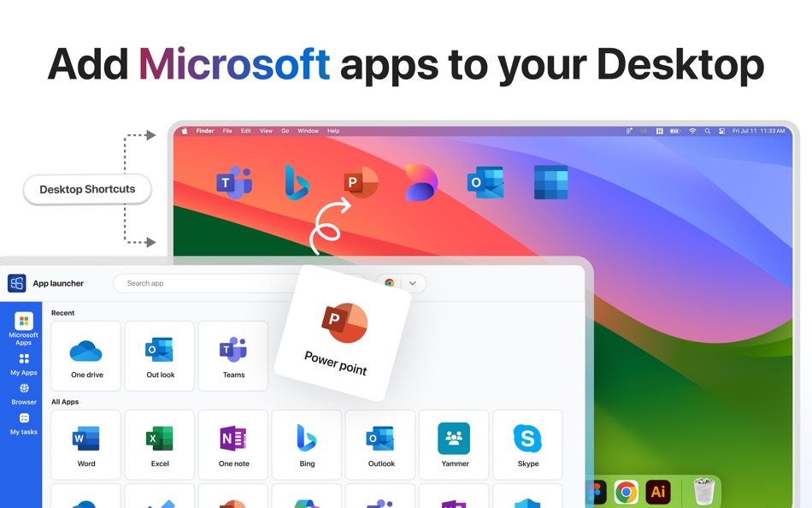Viewport: 812px width, 508px height.
Task: Open the Go menu
Action: pyautogui.click(x=285, y=131)
